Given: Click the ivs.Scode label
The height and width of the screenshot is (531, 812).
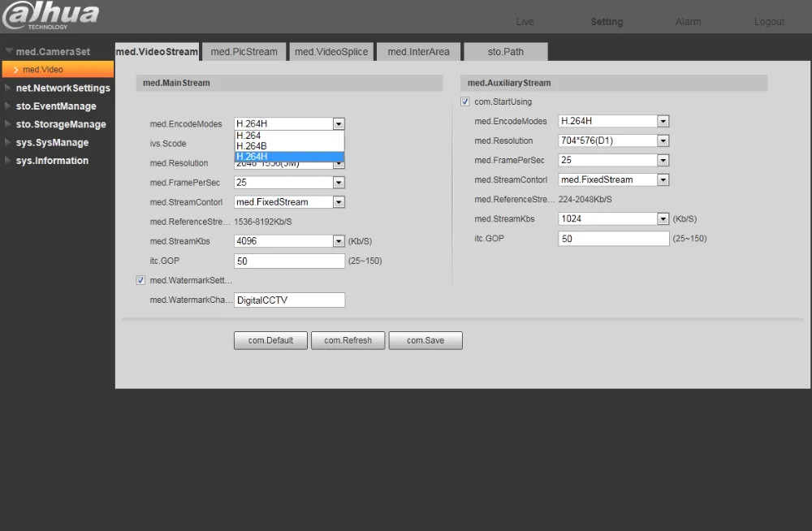Looking at the screenshot, I should click(168, 144).
